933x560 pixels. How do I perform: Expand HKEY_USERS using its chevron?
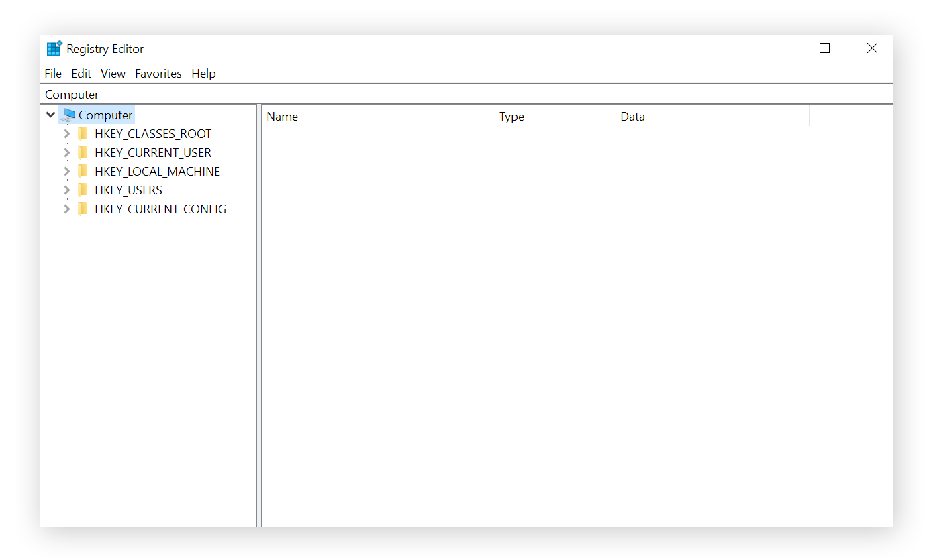[x=66, y=190]
